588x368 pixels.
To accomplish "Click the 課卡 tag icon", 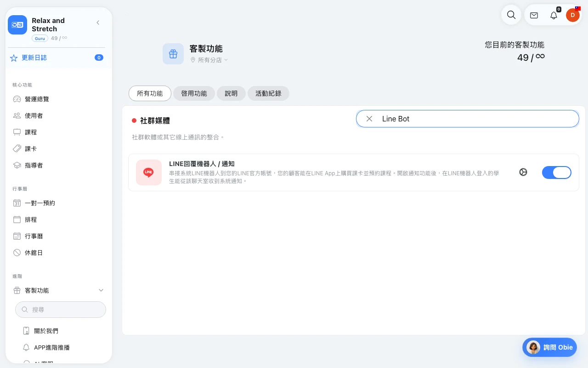I will click(x=17, y=149).
